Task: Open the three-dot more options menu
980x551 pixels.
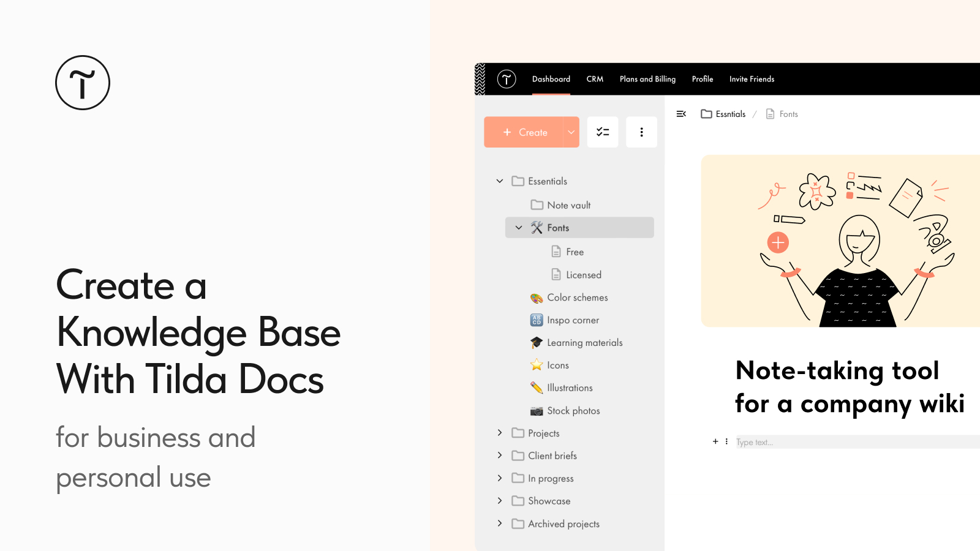Action: tap(641, 132)
